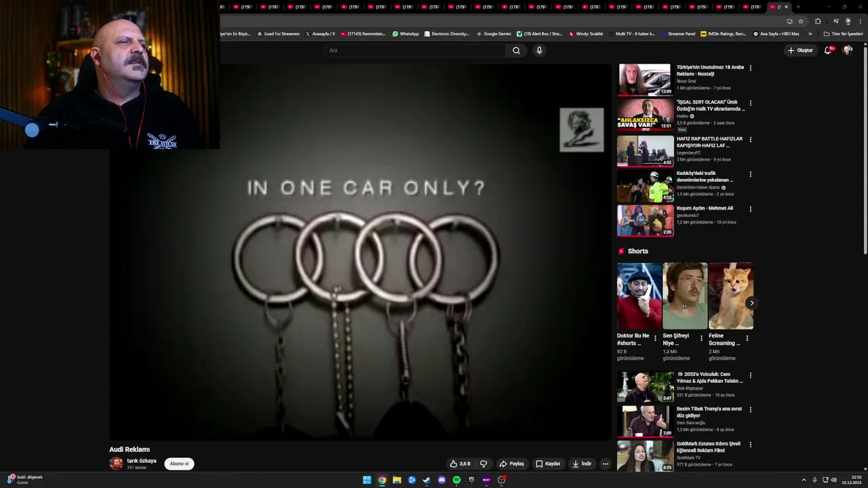
Task: Open the Sen Şifreyi Niye short
Action: click(685, 296)
